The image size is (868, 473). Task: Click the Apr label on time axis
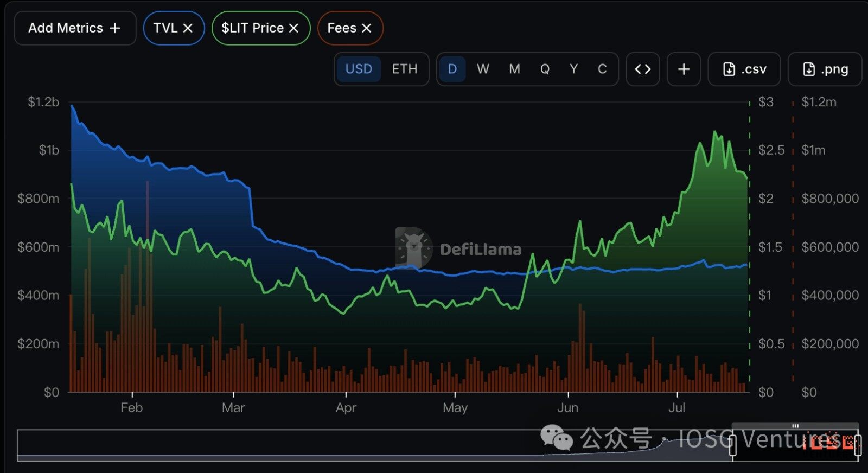346,408
